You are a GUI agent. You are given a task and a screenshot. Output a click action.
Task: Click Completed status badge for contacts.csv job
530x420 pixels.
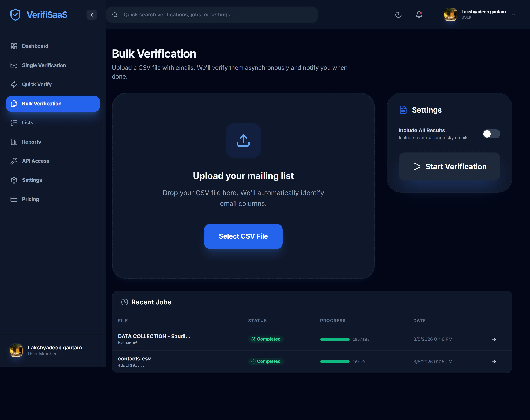pyautogui.click(x=266, y=362)
